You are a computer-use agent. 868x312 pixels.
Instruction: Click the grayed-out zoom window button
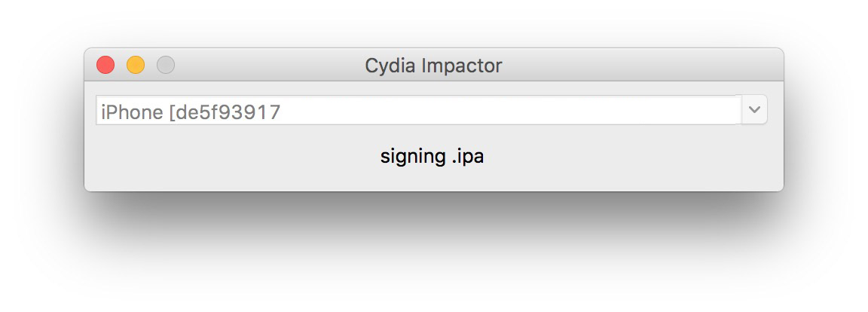tap(166, 66)
